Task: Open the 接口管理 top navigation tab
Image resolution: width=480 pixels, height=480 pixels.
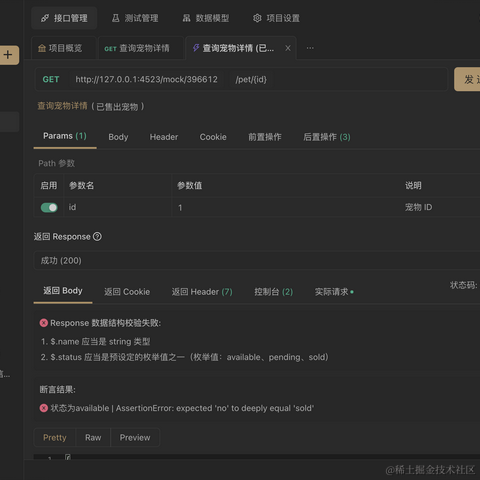Action: pyautogui.click(x=64, y=18)
